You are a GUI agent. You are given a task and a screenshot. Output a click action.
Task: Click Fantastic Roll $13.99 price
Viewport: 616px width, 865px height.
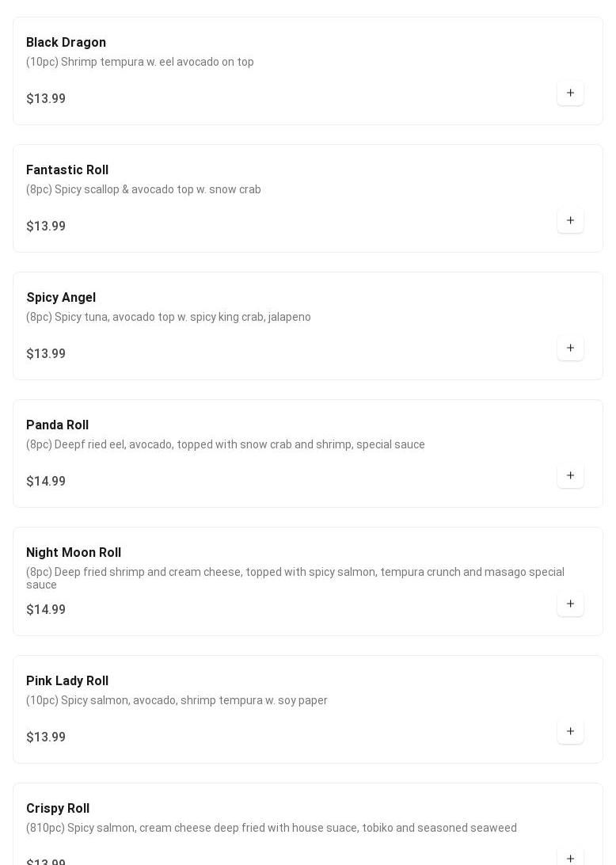pyautogui.click(x=46, y=227)
